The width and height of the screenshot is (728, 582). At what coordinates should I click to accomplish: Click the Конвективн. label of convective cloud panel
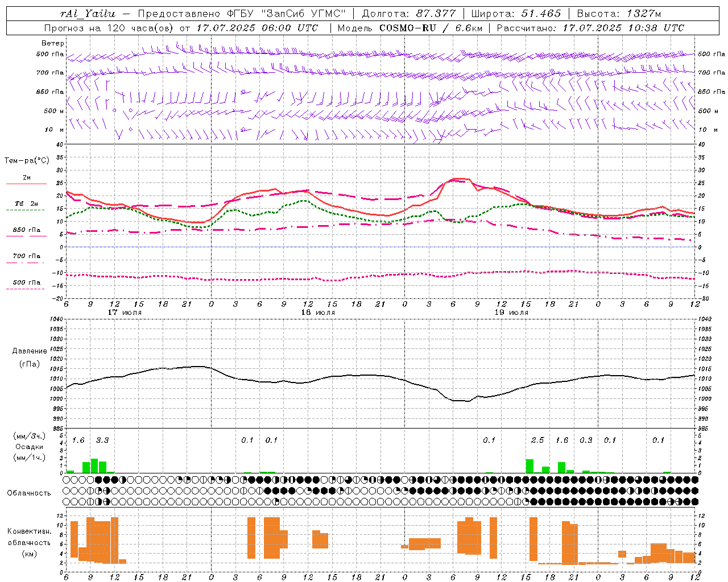pos(30,531)
